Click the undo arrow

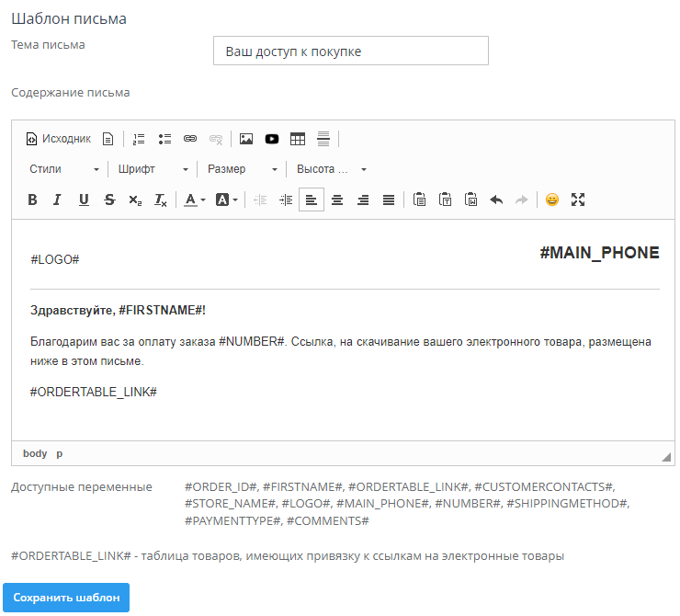(x=496, y=200)
